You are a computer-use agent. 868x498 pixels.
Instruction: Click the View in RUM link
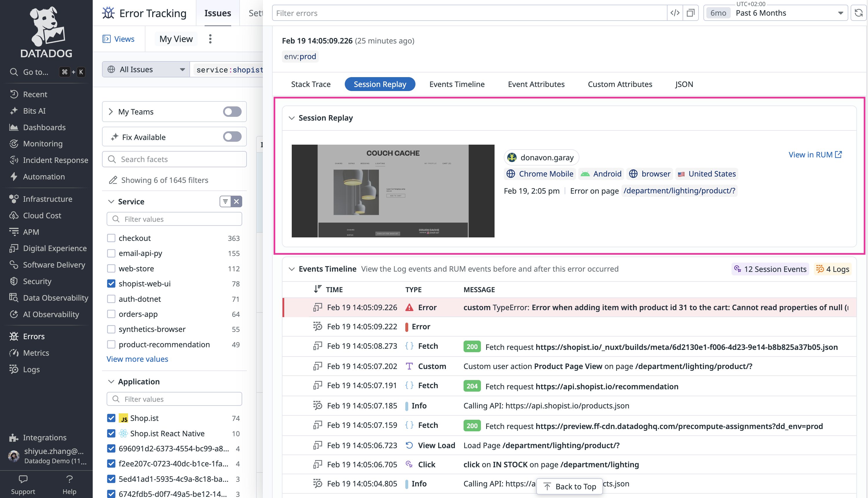pyautogui.click(x=815, y=155)
